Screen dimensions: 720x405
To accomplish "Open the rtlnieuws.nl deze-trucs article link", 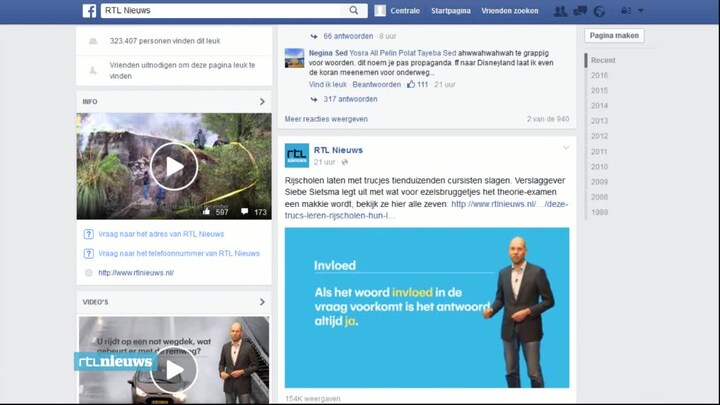I will tap(426, 210).
